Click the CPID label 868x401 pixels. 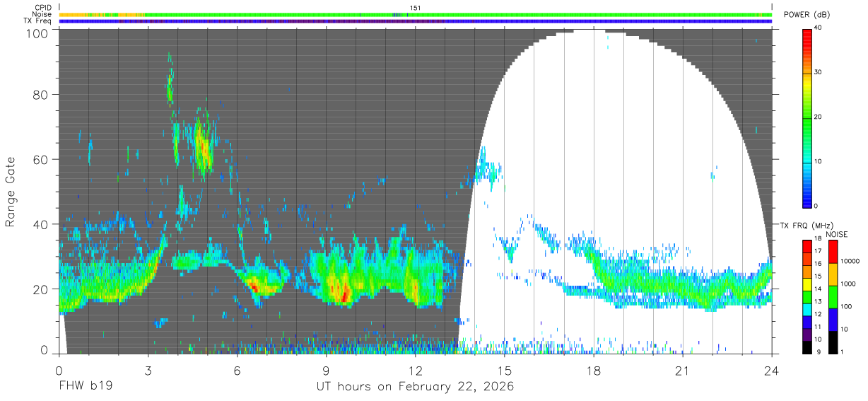(x=44, y=8)
